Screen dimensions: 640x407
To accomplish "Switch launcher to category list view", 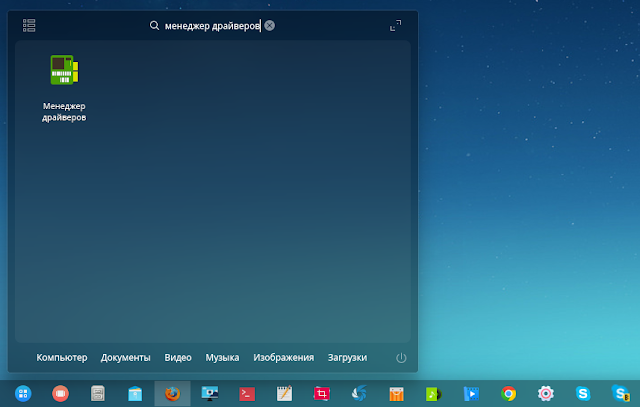I will tap(29, 25).
